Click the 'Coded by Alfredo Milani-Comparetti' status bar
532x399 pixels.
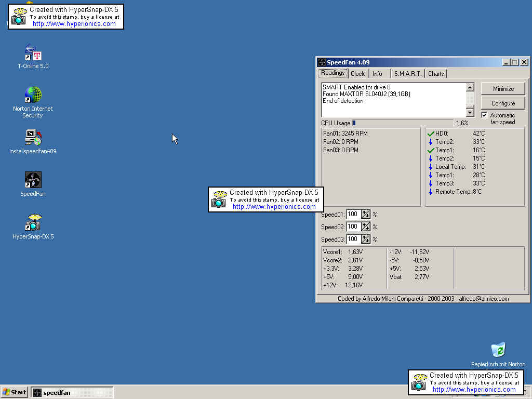coord(423,299)
